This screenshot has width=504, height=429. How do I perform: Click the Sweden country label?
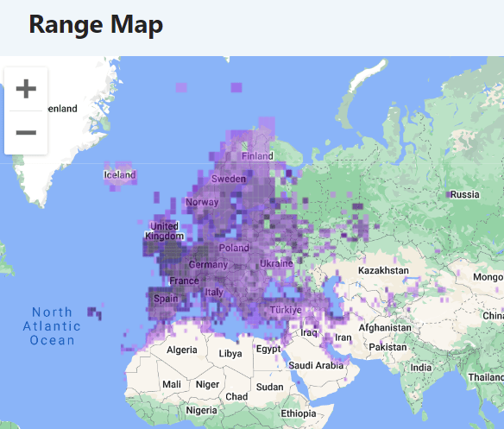(229, 179)
